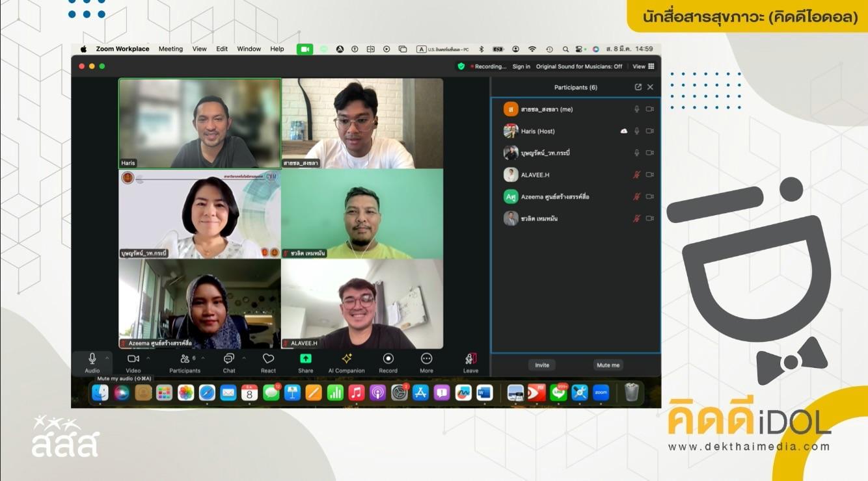Toggle the Video camera button
Screen dimensions: 868x481
[133, 359]
